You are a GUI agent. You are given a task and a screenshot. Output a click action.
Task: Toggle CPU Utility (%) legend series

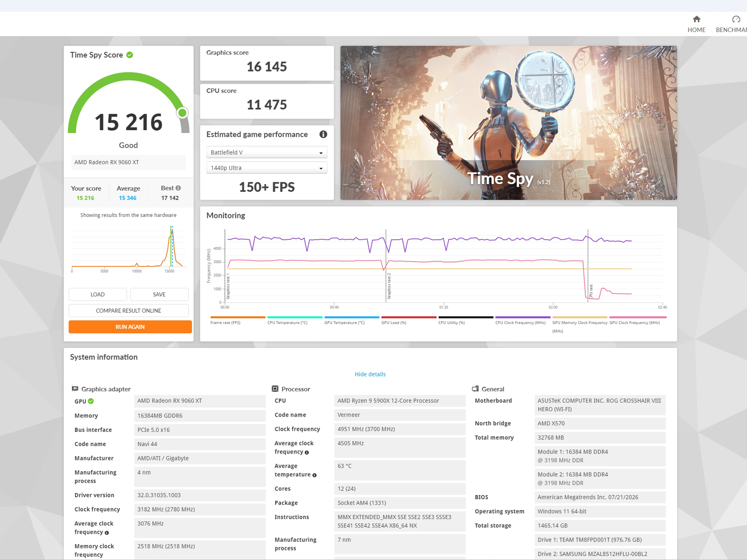click(466, 320)
